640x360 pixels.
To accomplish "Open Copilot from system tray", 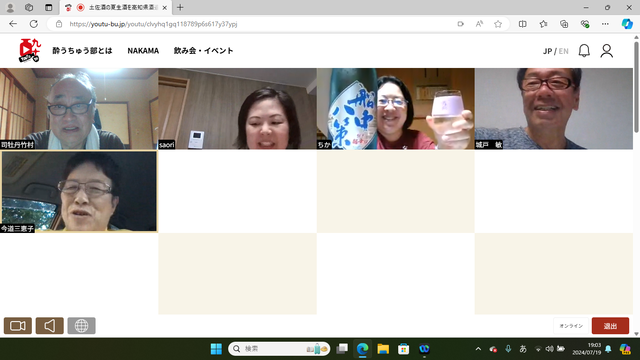I will point(625,349).
